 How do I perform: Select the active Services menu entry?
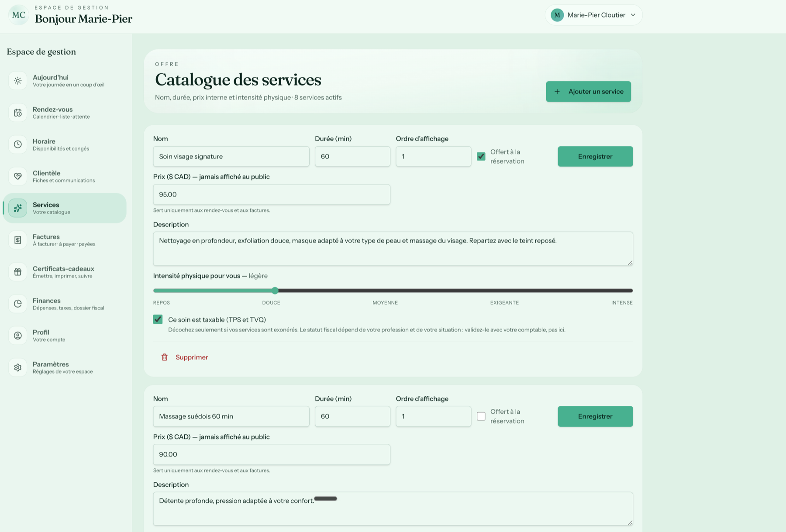point(65,208)
